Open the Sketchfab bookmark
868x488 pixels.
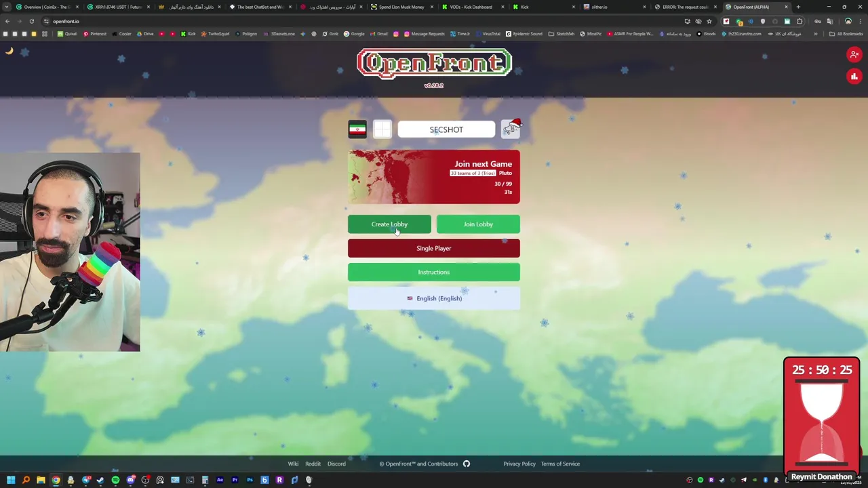click(x=561, y=34)
